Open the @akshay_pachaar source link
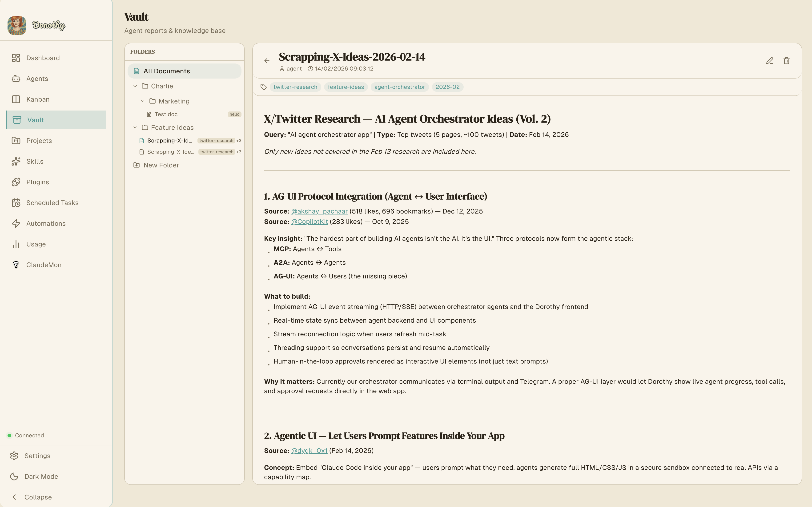The height and width of the screenshot is (507, 812). (319, 211)
